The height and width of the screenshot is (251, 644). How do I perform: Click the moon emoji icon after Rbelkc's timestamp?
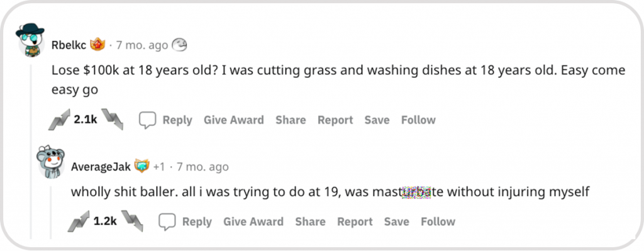179,45
